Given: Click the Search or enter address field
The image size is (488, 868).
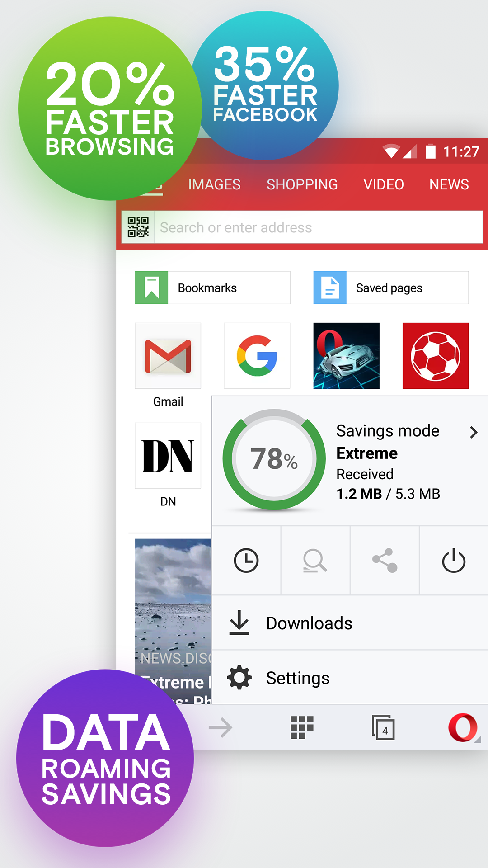Looking at the screenshot, I should pyautogui.click(x=316, y=227).
